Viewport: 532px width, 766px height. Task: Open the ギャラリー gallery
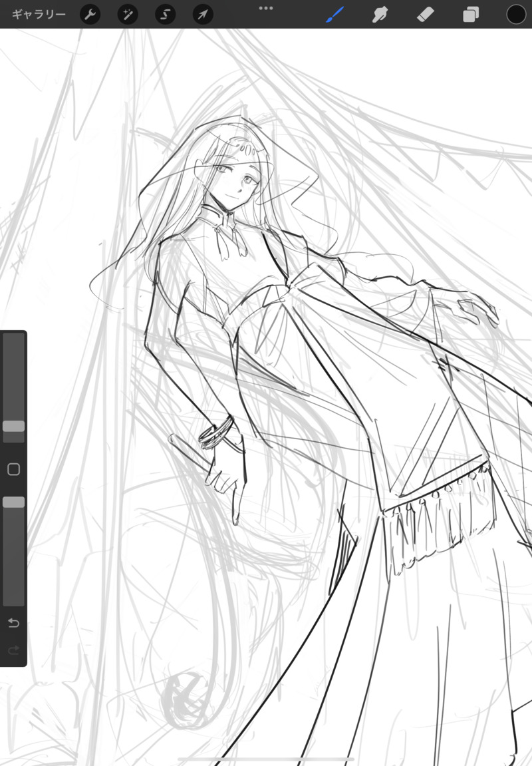point(39,14)
